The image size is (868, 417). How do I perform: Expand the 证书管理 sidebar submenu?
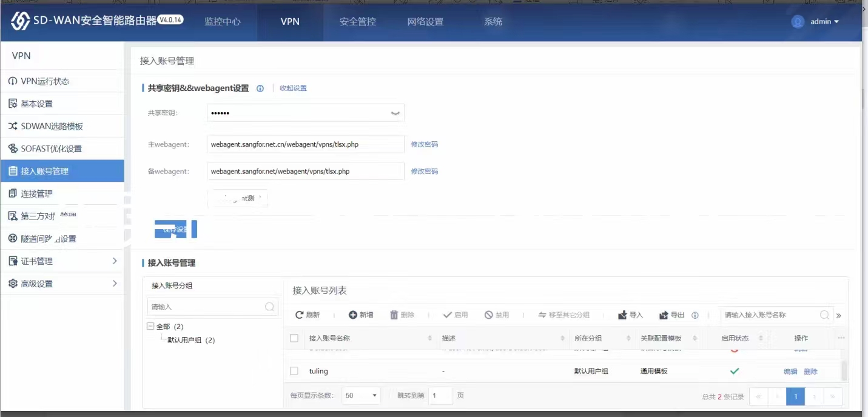[x=115, y=261]
